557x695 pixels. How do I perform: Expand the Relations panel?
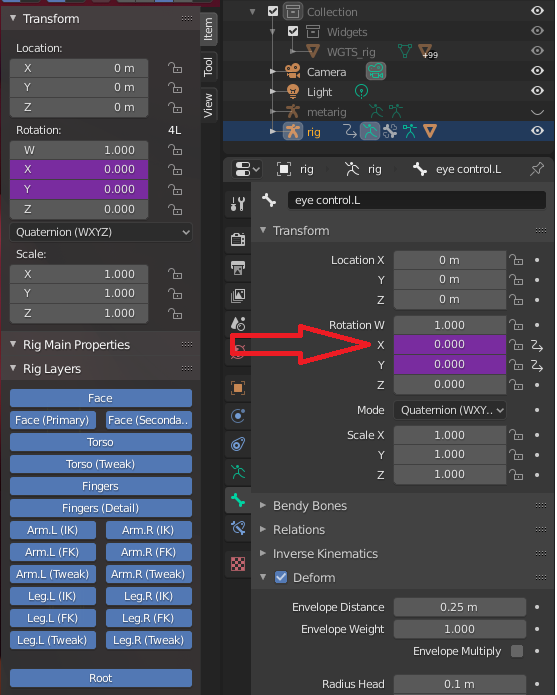pyautogui.click(x=263, y=529)
